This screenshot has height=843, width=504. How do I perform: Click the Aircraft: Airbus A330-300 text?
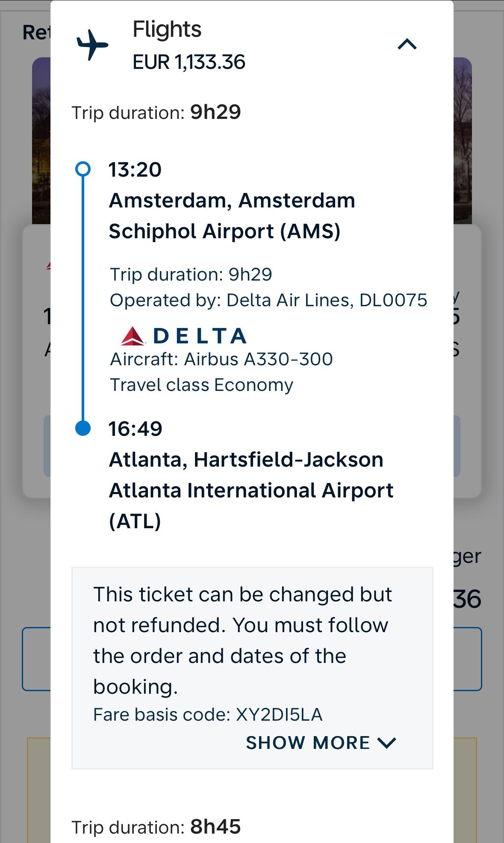click(221, 359)
